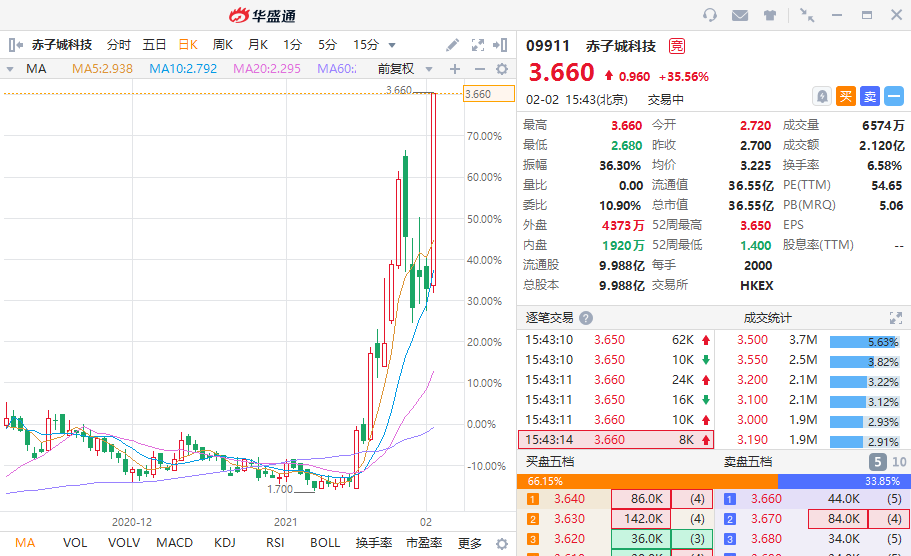Select the bottom MA indicator tab
The image size is (911, 556).
pyautogui.click(x=25, y=543)
